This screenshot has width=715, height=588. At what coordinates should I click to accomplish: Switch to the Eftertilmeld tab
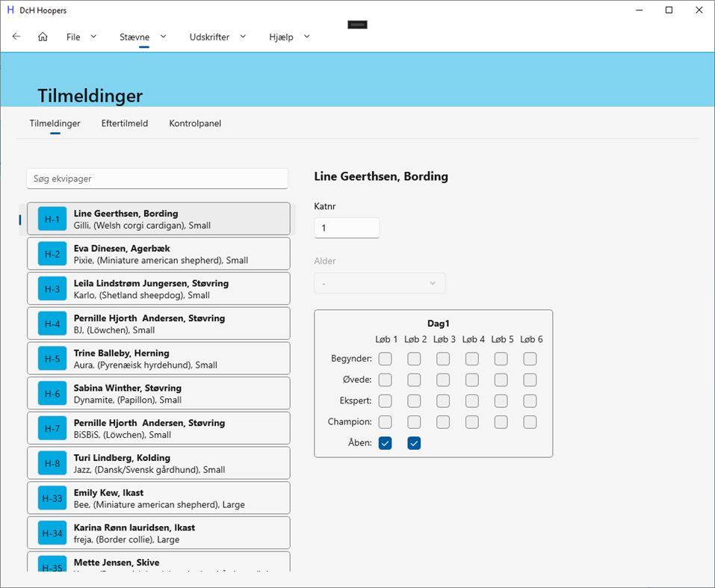124,123
